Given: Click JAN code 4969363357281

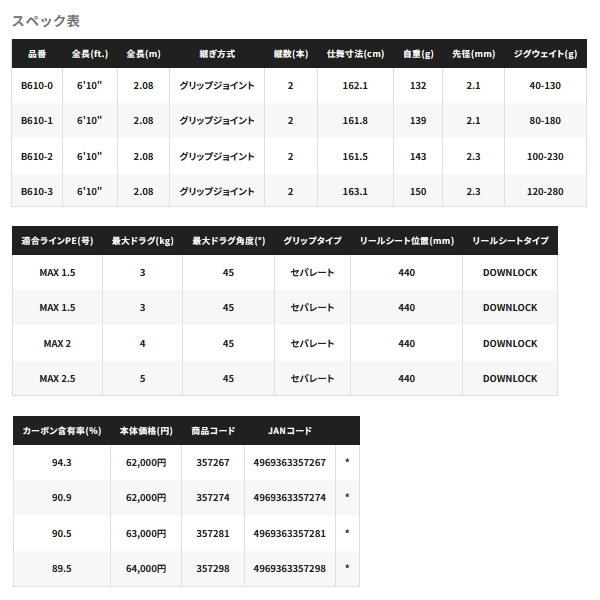Looking at the screenshot, I should (x=290, y=534).
